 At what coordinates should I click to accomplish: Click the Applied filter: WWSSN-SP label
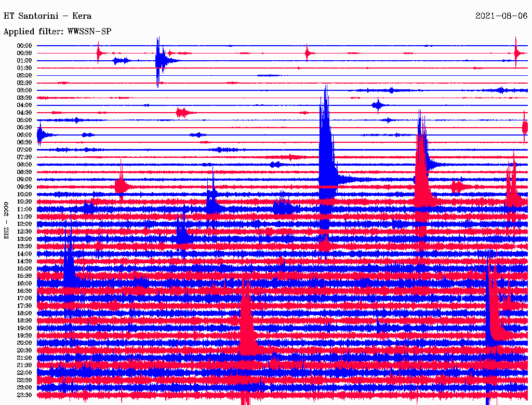coord(57,32)
